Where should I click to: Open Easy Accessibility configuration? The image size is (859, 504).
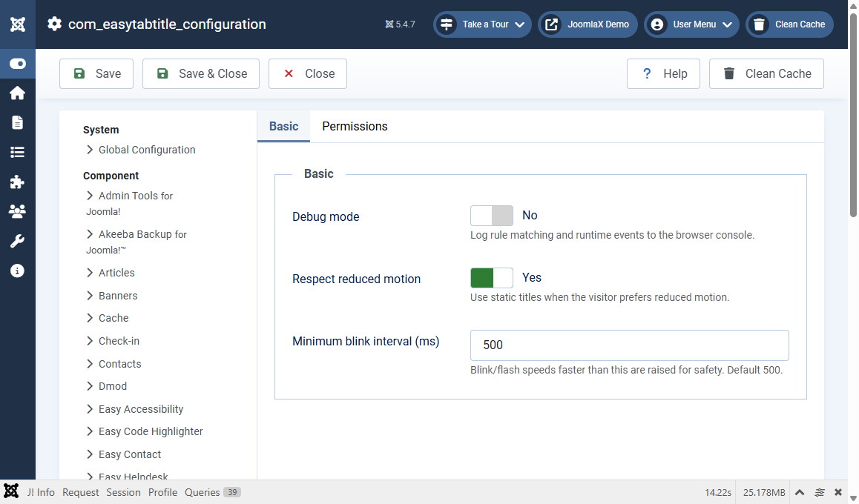point(135,409)
